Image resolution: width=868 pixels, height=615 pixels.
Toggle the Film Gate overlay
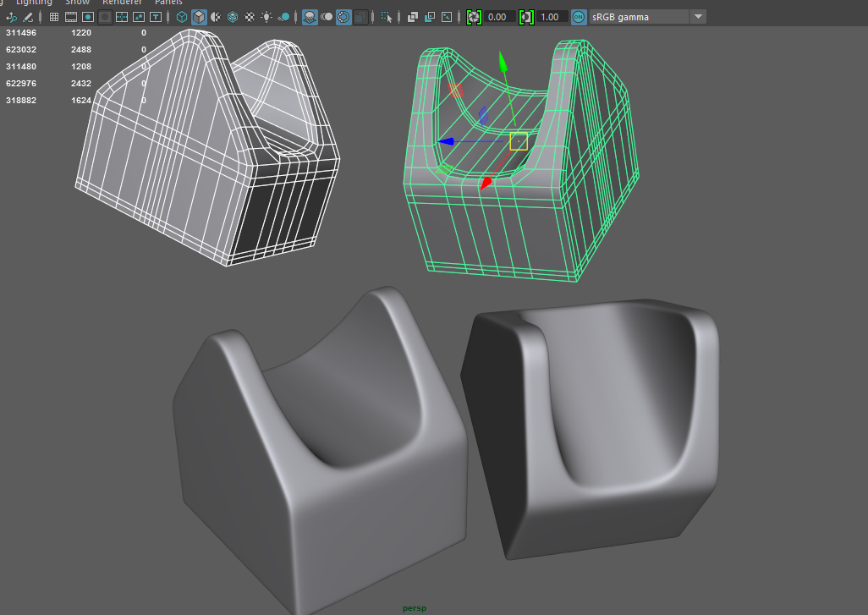pos(71,17)
